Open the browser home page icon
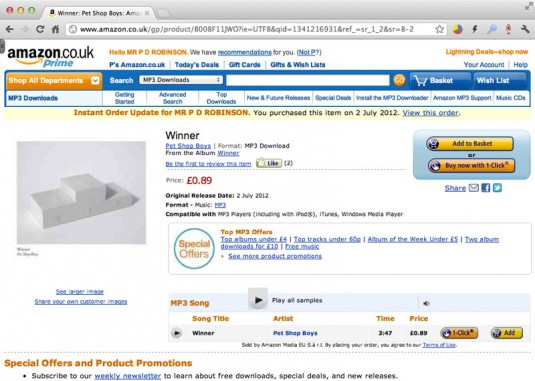The width and height of the screenshot is (535, 381). coord(55,29)
